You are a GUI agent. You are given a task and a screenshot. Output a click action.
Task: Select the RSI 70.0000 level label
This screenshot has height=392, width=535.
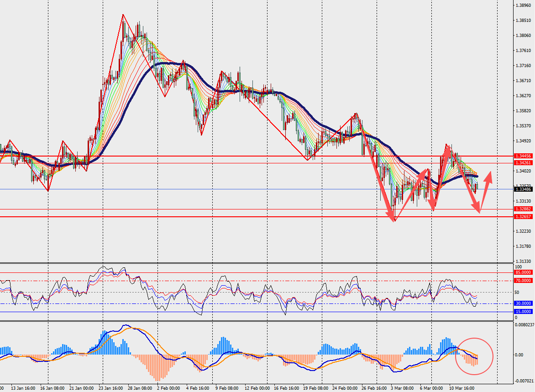(523, 281)
